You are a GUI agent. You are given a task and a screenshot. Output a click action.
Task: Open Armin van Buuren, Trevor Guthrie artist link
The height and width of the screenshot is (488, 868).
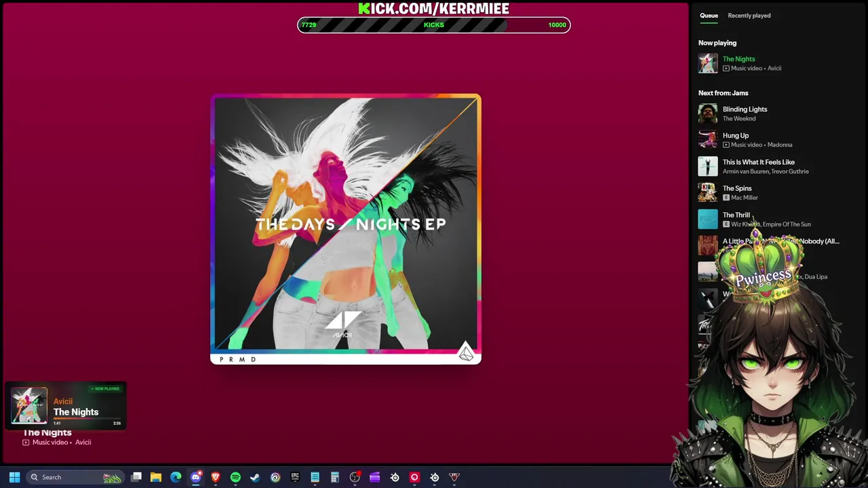pyautogui.click(x=766, y=171)
